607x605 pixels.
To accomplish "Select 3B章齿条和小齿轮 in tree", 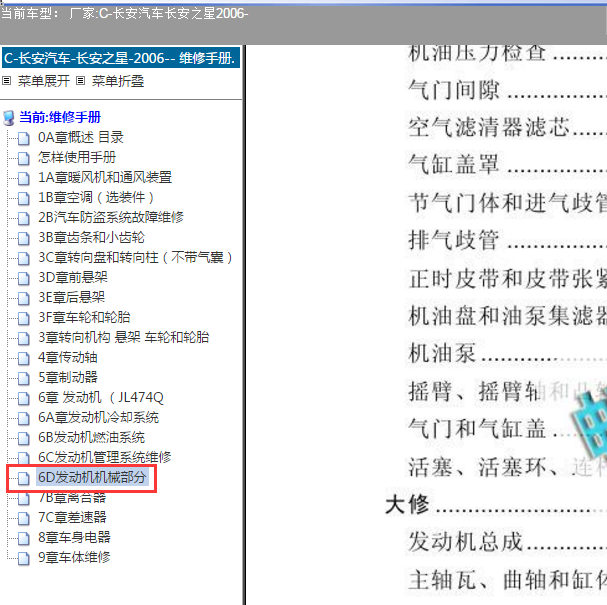I will [91, 237].
